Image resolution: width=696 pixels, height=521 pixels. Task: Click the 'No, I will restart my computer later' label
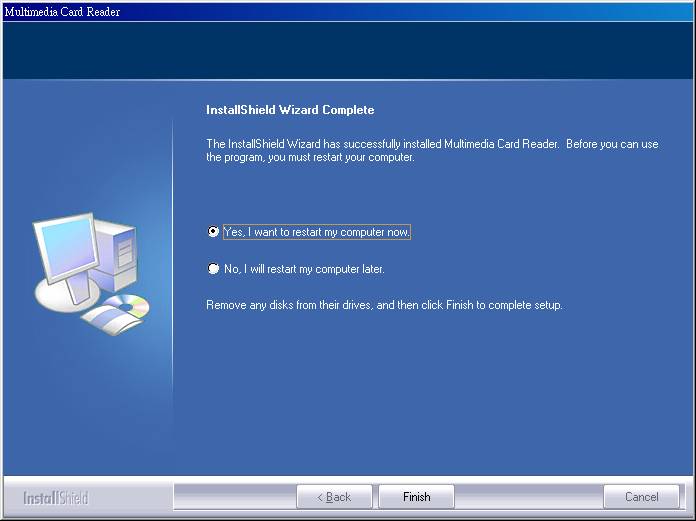304,269
